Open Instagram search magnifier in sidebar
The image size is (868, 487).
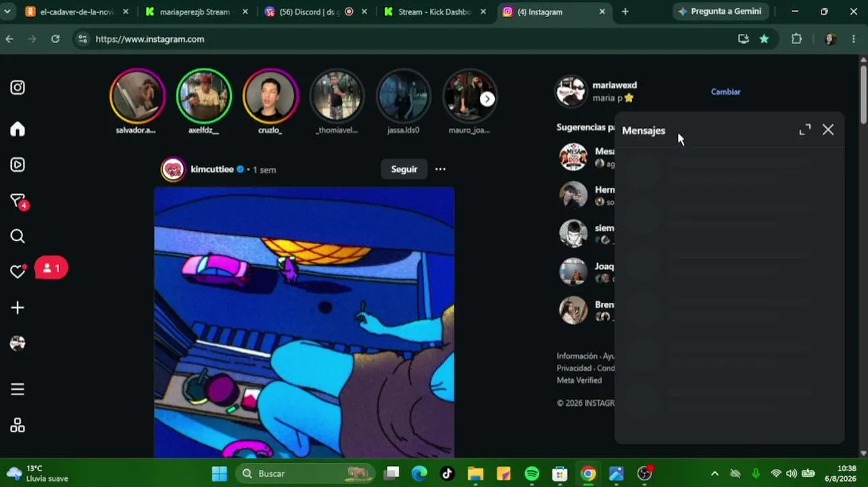pos(18,236)
